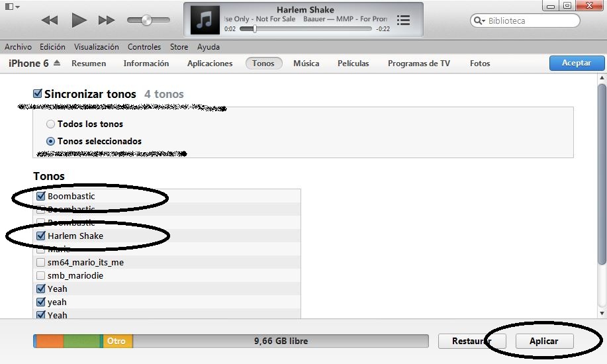This screenshot has width=607, height=364.
Task: Select the Todos los tonos option
Action: 50,124
